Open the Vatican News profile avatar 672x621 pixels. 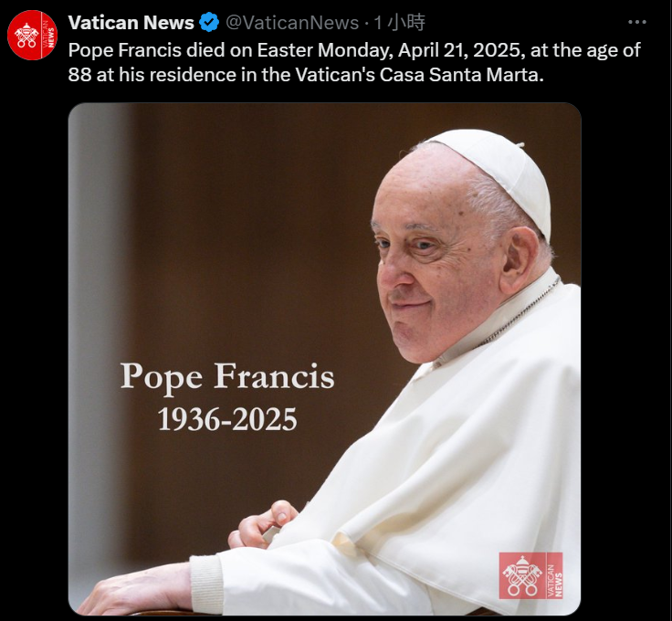tap(32, 35)
